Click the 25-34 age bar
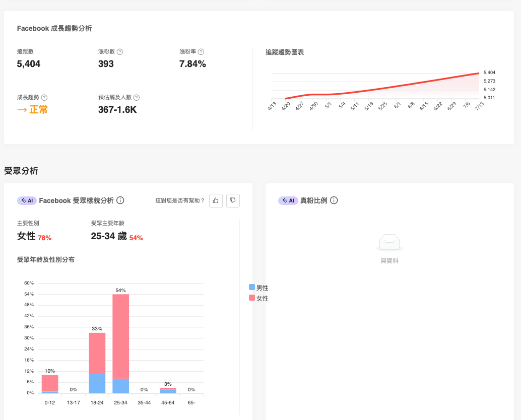Screen dimensions: 521x420 (x=120, y=343)
